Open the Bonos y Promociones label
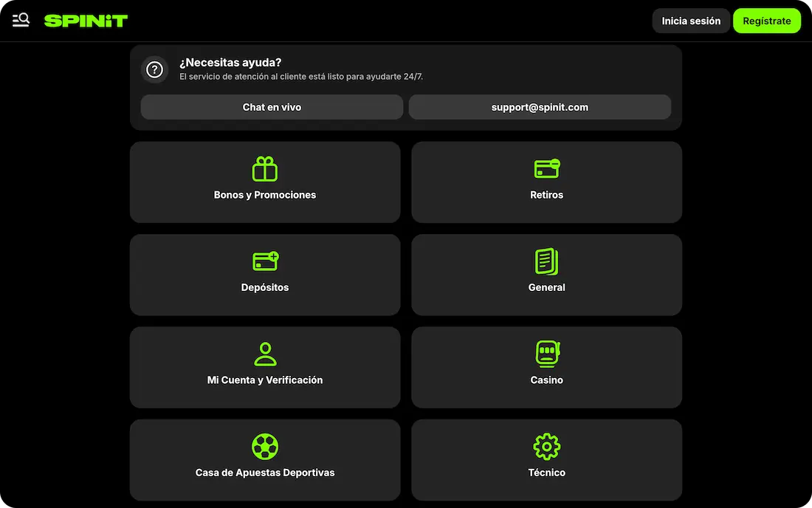Image resolution: width=812 pixels, height=508 pixels. [x=265, y=195]
